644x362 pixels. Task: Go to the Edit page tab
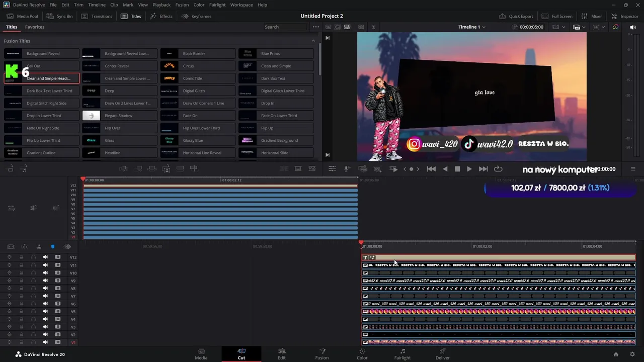pyautogui.click(x=282, y=354)
